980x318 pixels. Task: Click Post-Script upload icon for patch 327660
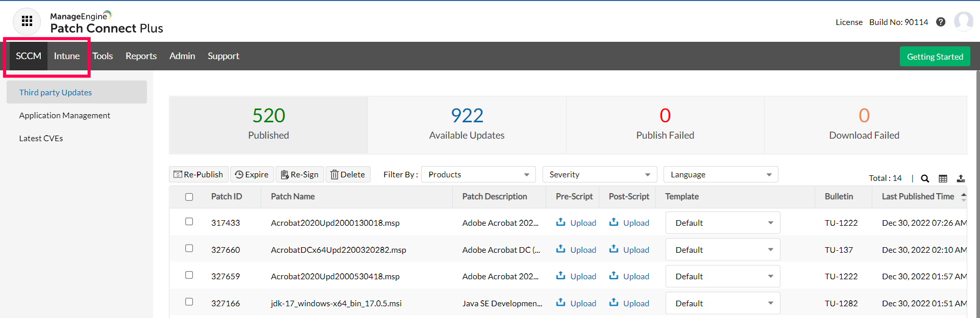pos(614,249)
